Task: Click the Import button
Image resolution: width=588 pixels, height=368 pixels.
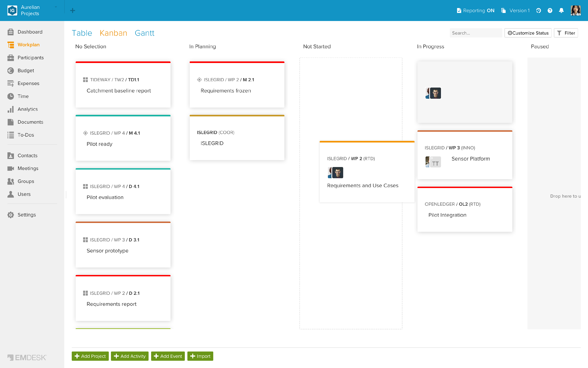Action: tap(200, 356)
